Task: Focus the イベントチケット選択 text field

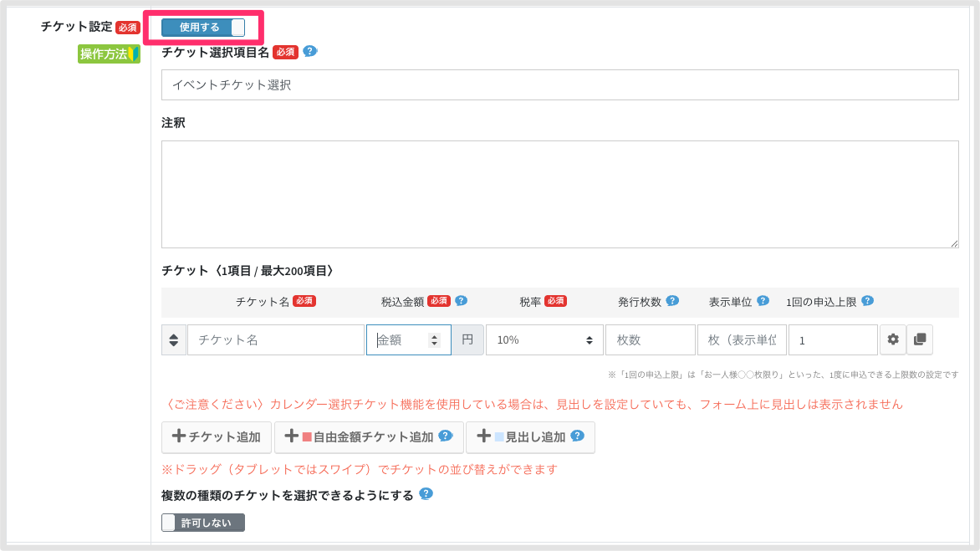Action: point(559,85)
